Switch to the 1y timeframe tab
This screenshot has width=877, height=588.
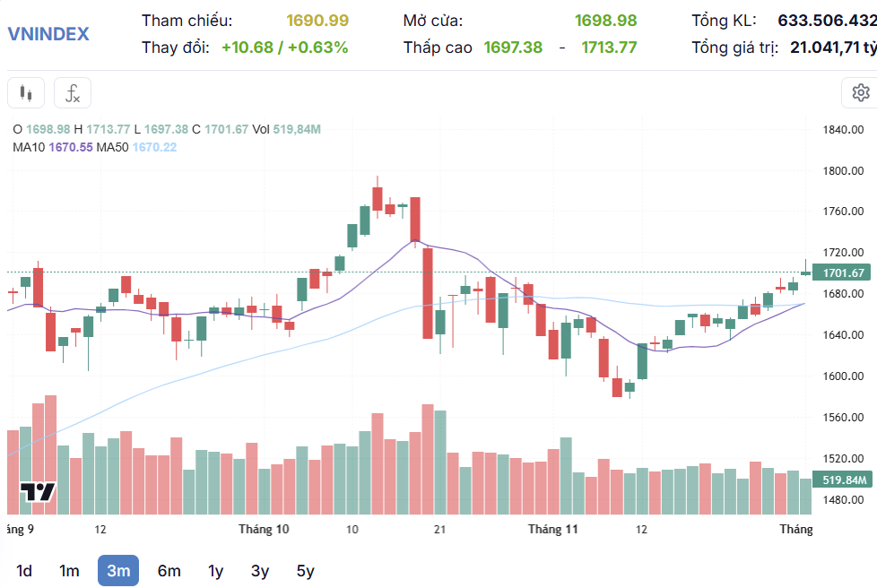[215, 570]
